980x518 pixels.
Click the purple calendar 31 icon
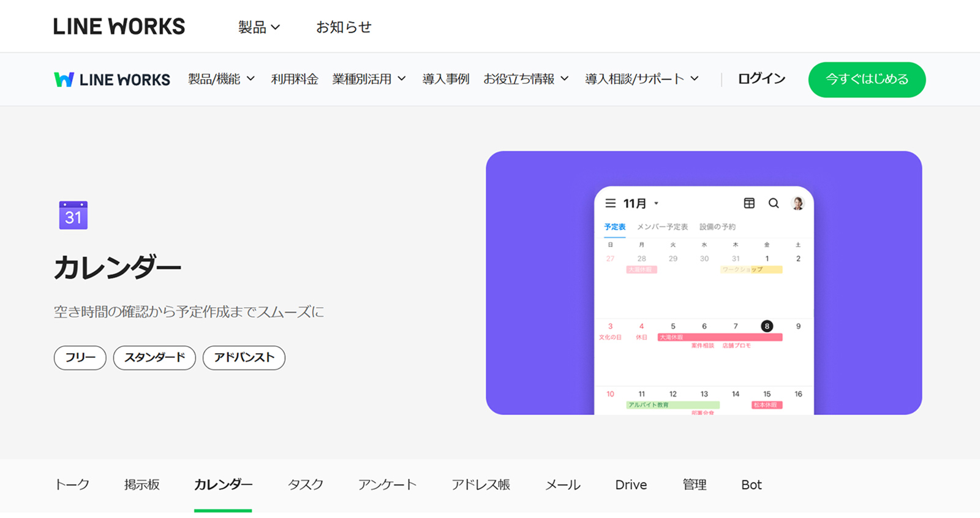tap(73, 215)
